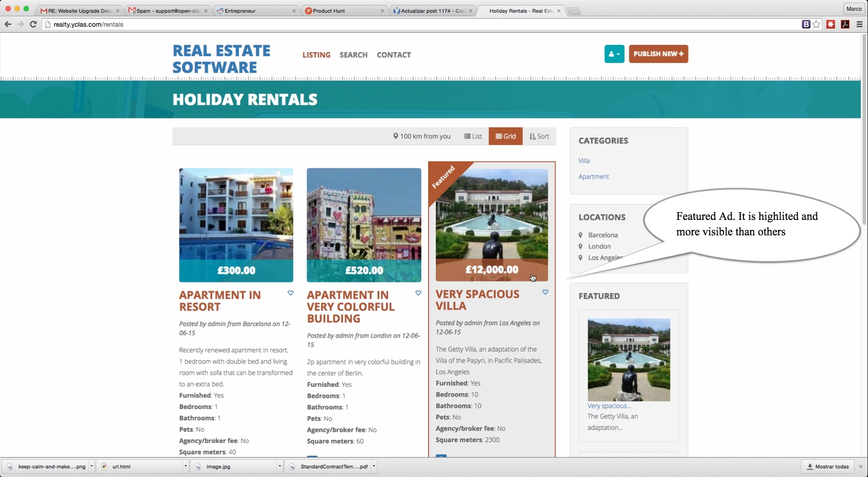This screenshot has width=868, height=477.
Task: Bookmark this page with the star icon
Action: (816, 24)
